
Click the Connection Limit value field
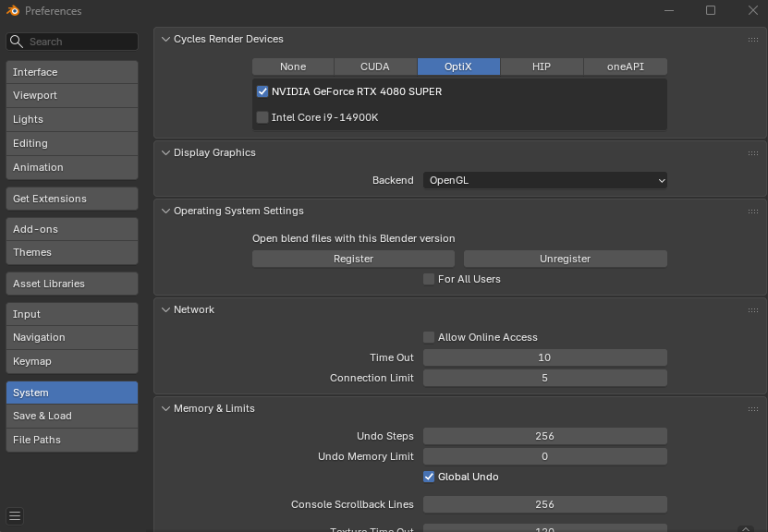click(x=544, y=378)
